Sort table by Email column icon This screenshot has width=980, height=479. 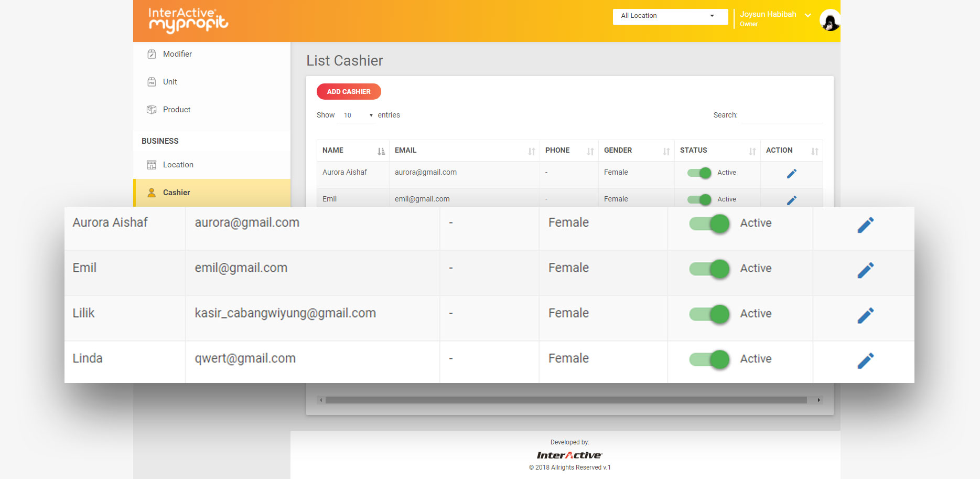point(531,151)
